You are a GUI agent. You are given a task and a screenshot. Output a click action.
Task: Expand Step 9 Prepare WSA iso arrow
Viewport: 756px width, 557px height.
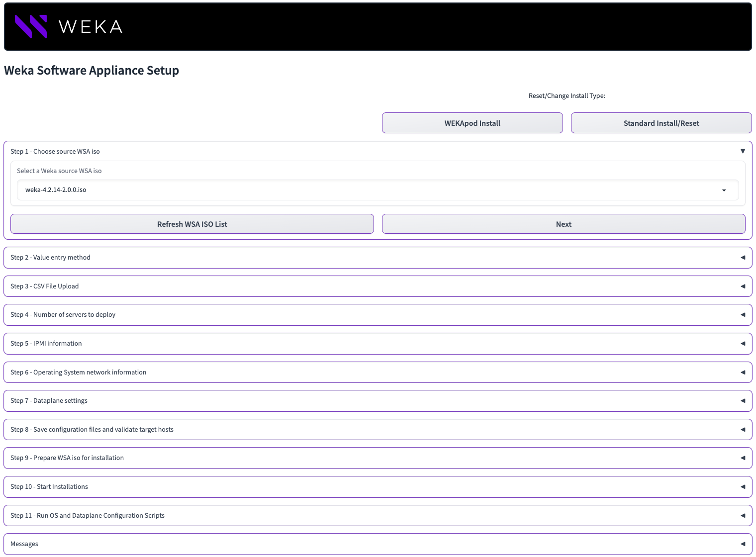[743, 458]
